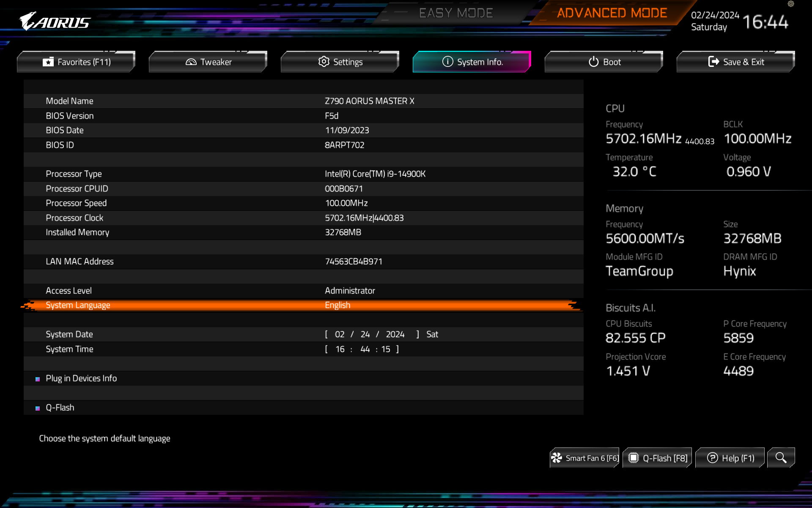Open the System Language dropdown value English
This screenshot has height=508, width=812.
337,305
